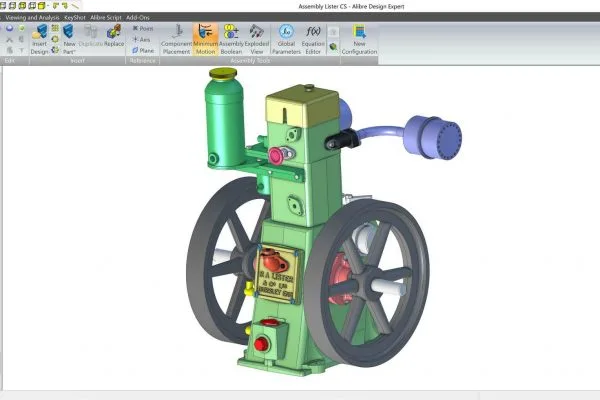Open the Alibre Script tab
Screen dimensions: 600x400
coord(106,18)
